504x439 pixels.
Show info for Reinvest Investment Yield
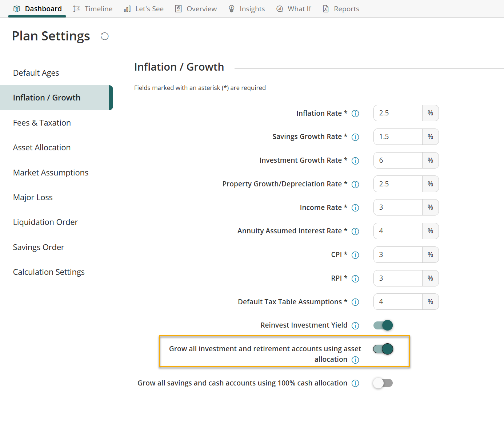(356, 326)
